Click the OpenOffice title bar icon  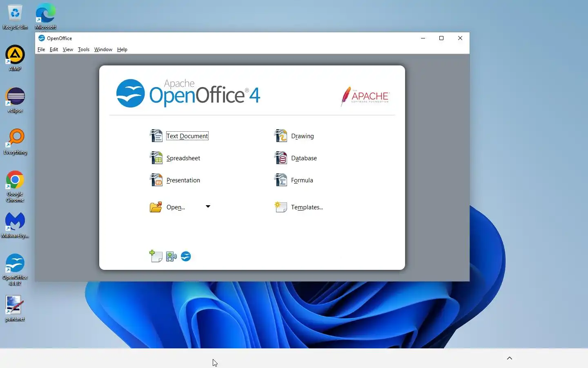point(41,38)
